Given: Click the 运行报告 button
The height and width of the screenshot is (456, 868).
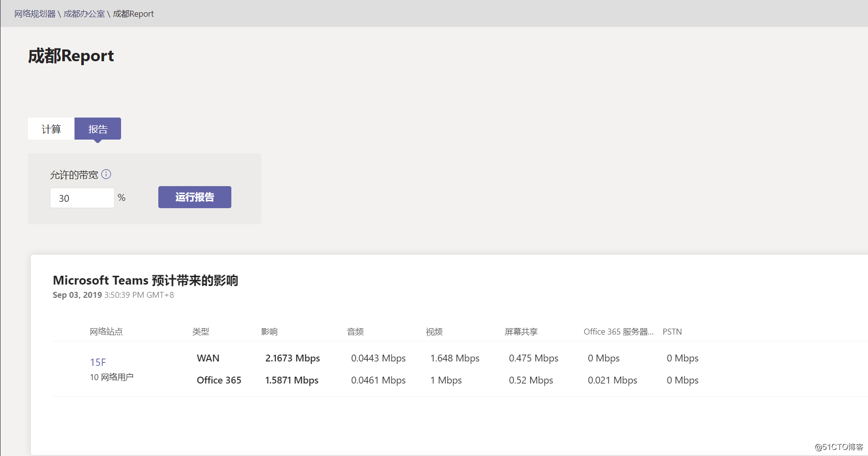Looking at the screenshot, I should coord(195,197).
